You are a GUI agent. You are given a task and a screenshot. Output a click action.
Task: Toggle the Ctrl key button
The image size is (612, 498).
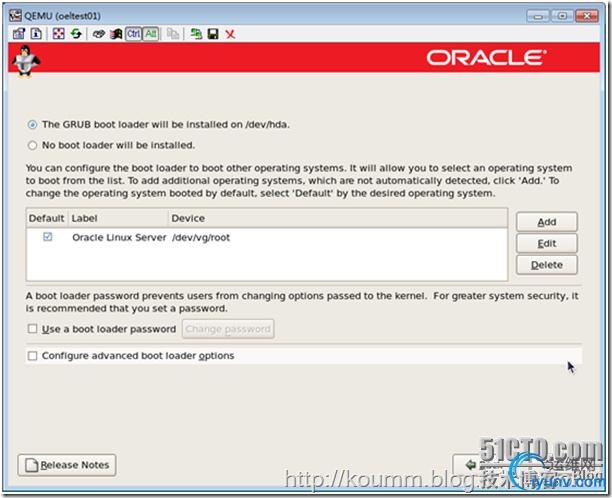(x=133, y=34)
